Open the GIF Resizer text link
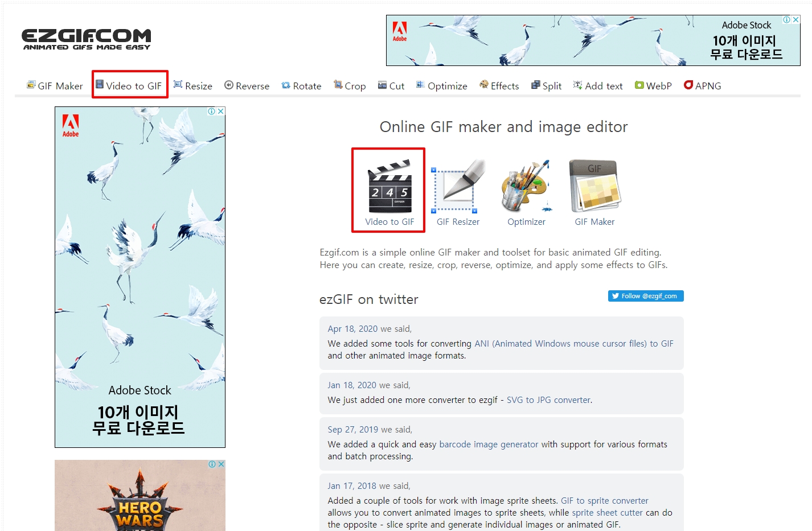Screen dimensions: 812x531 [458, 222]
